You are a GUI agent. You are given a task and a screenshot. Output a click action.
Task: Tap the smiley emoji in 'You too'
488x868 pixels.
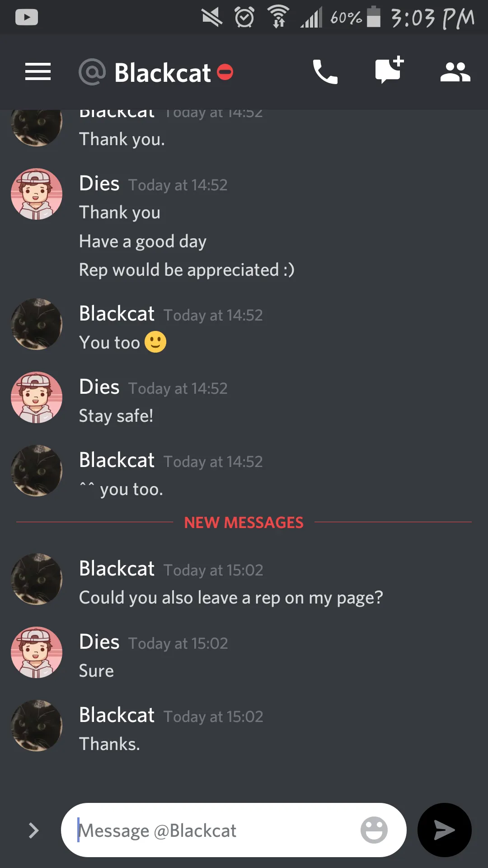click(x=155, y=342)
